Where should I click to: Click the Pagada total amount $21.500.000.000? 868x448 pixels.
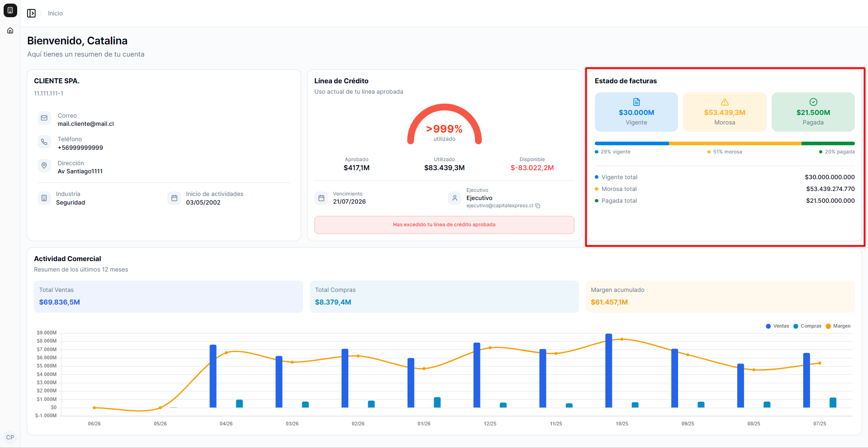point(830,201)
